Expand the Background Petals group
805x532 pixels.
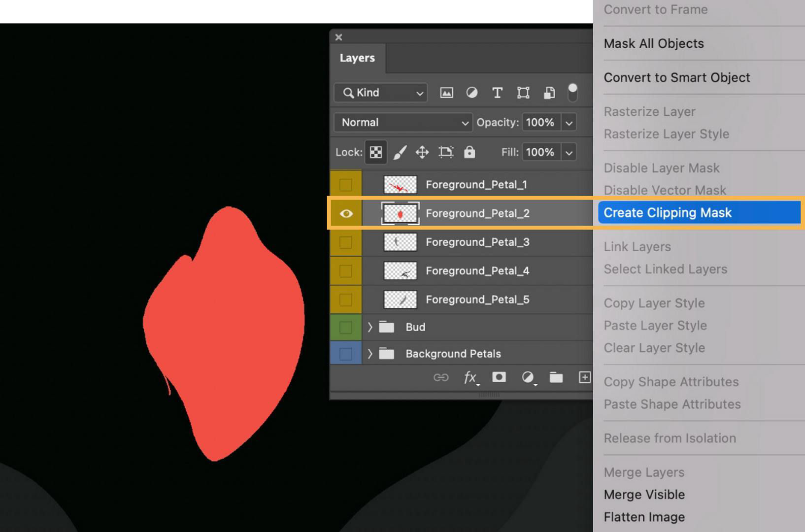click(369, 353)
